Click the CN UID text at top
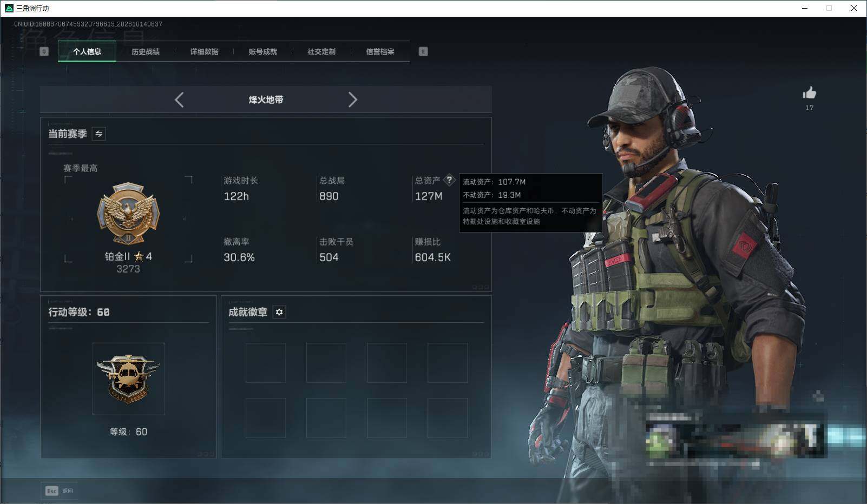Viewport: 867px width, 504px height. (88, 24)
